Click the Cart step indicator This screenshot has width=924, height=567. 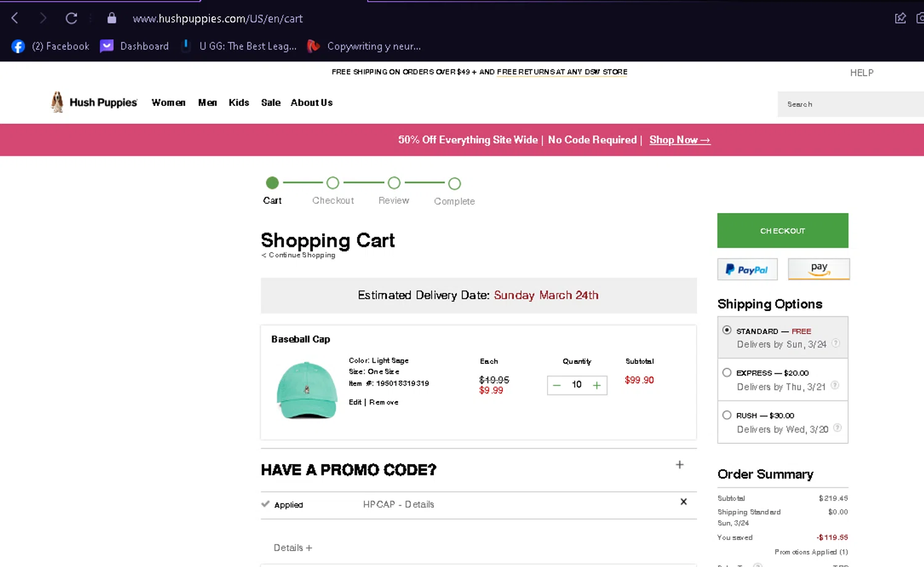pos(272,183)
